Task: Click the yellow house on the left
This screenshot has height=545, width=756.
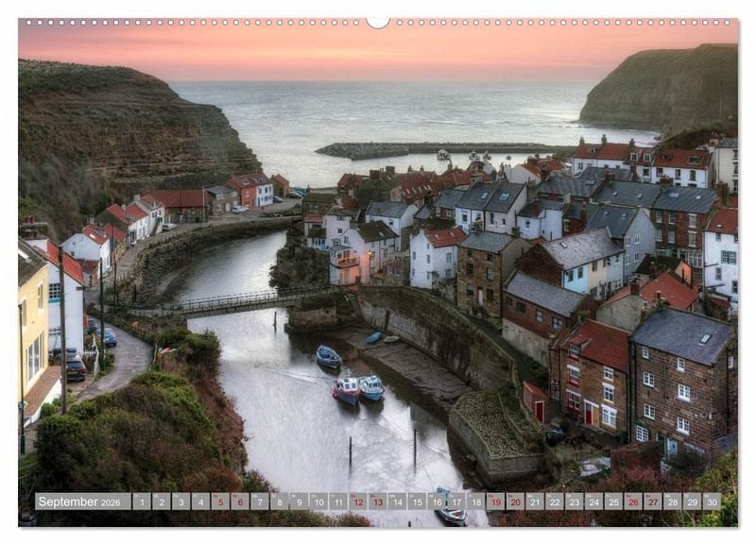Action: 32,331
